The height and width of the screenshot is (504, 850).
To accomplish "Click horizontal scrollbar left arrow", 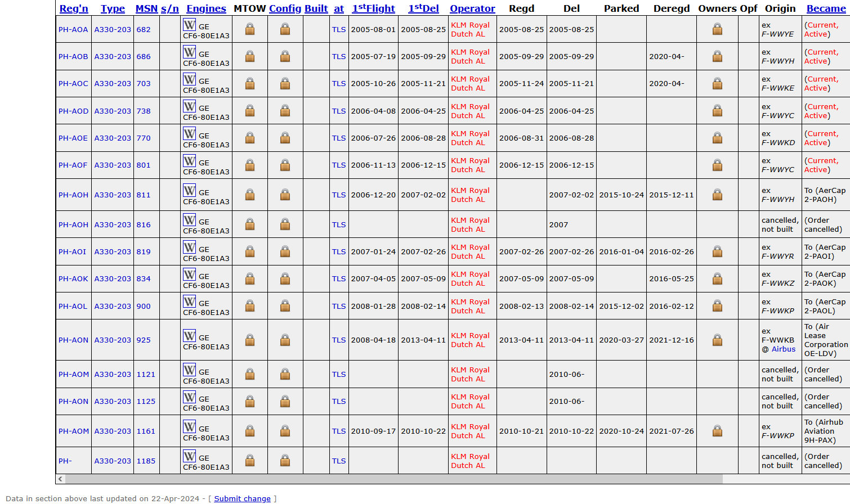I will (60, 479).
